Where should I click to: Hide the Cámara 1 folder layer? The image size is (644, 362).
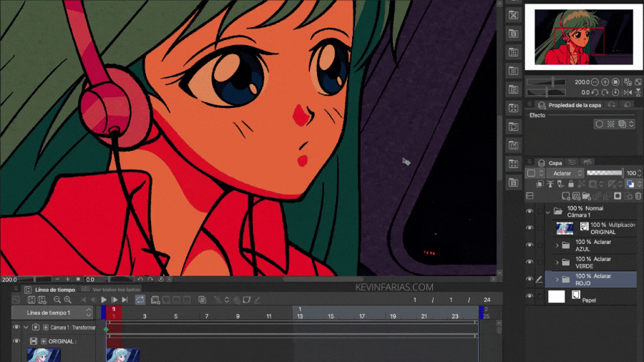point(530,211)
